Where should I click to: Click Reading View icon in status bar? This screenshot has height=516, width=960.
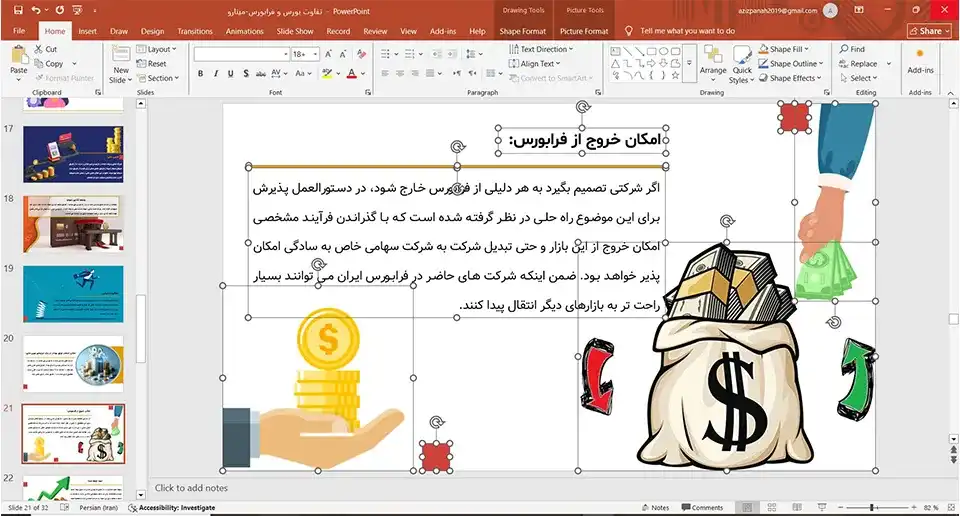click(797, 507)
